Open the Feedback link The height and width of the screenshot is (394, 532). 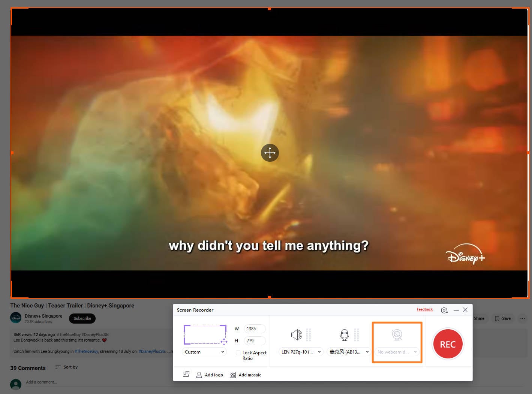(425, 309)
